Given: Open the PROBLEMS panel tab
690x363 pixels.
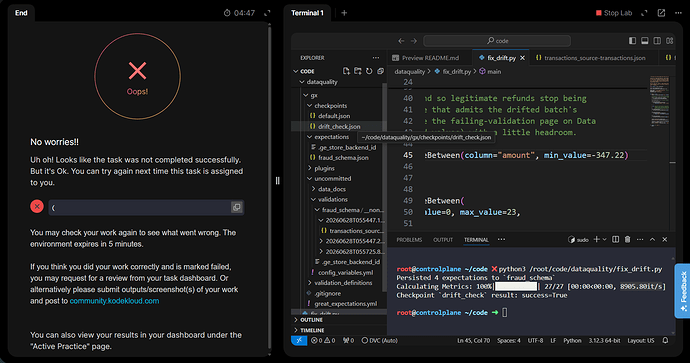Looking at the screenshot, I should [409, 240].
